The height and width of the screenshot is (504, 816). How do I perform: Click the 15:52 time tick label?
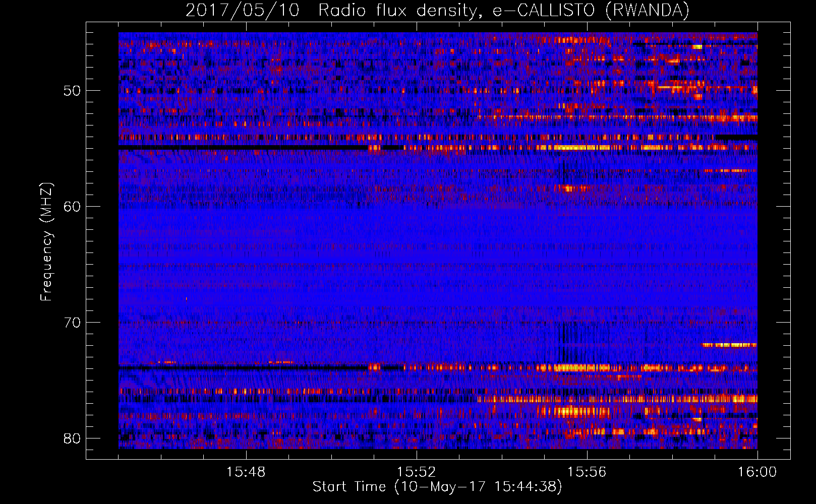point(416,472)
